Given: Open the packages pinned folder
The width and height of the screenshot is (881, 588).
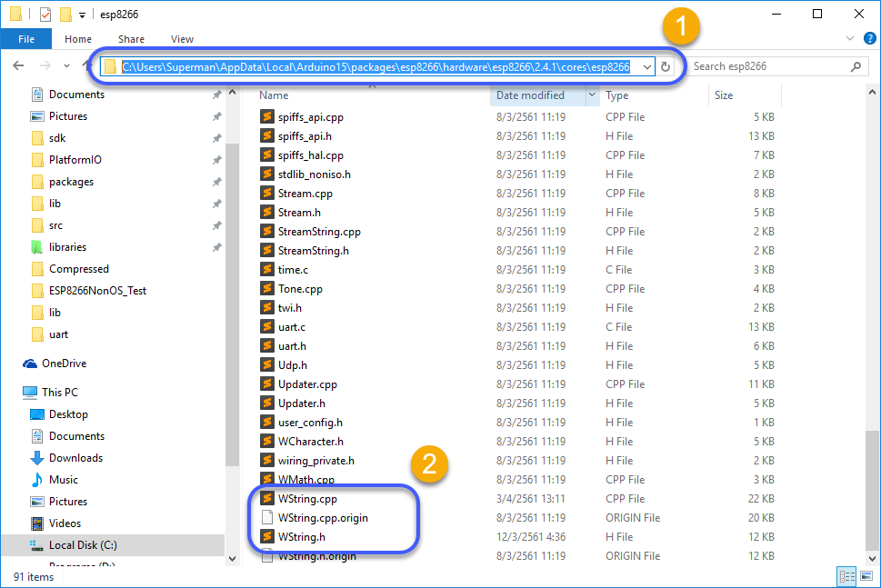Looking at the screenshot, I should coord(71,182).
